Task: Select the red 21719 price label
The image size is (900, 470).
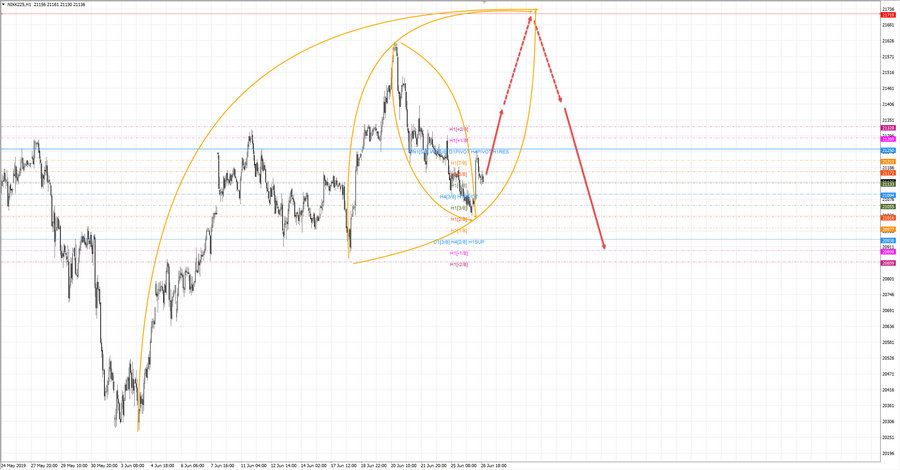Action: tap(888, 15)
